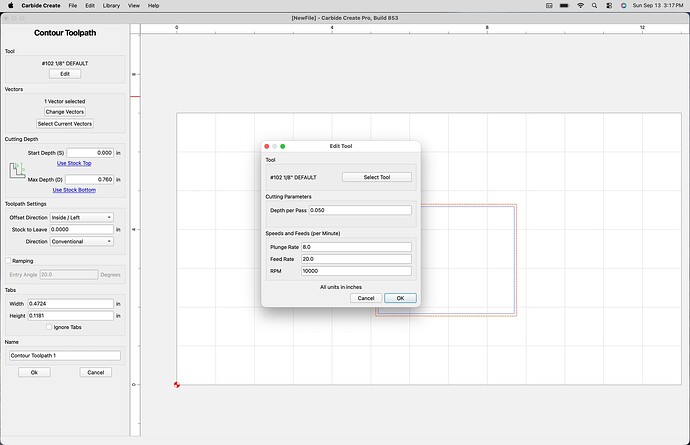
Task: Click the RPM field
Action: point(356,271)
